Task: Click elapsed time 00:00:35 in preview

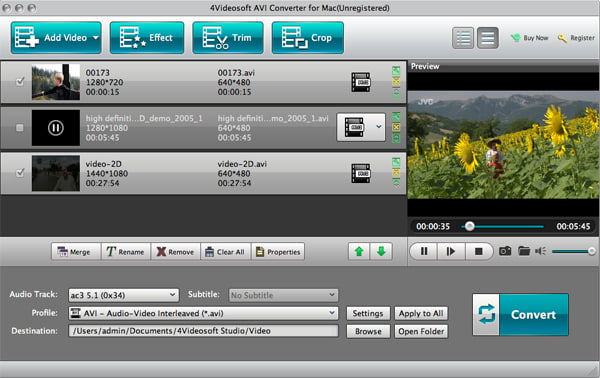Action: click(x=433, y=226)
